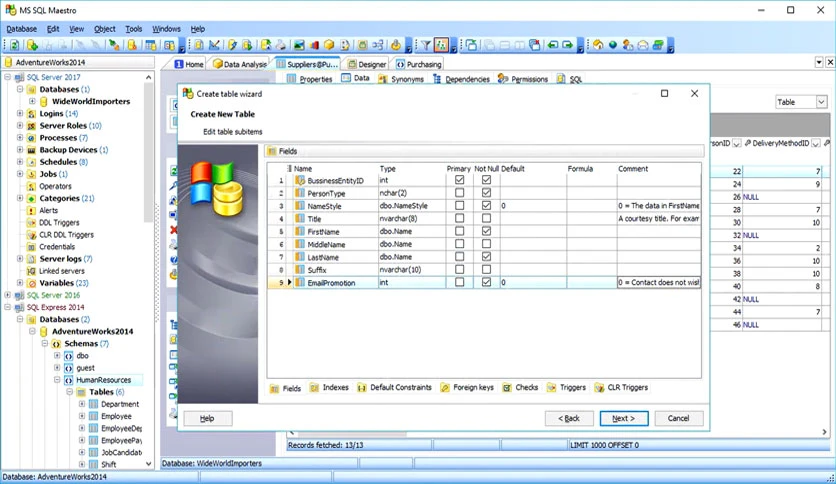Toggle the highlighted tree-view toolbar icon
The height and width of the screenshot is (484, 836).
coord(441,45)
